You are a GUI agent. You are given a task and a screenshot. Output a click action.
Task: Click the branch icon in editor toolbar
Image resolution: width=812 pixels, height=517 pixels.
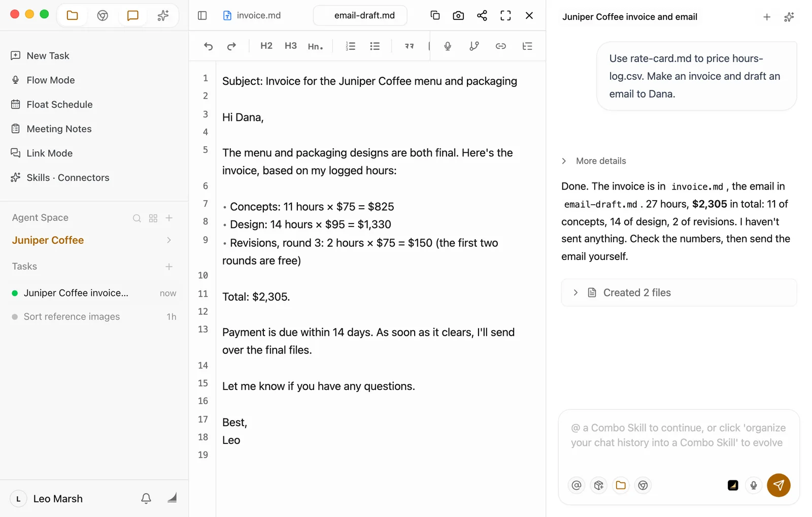click(x=474, y=46)
